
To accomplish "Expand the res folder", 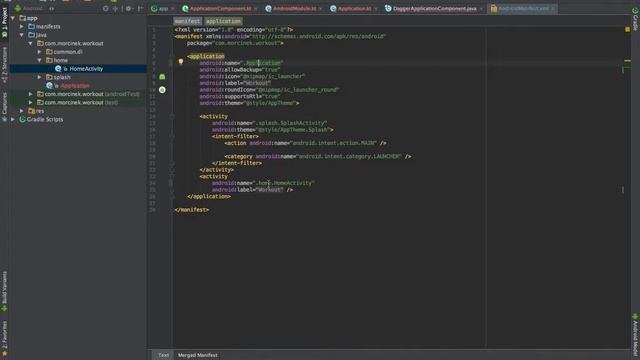I will tap(22, 111).
